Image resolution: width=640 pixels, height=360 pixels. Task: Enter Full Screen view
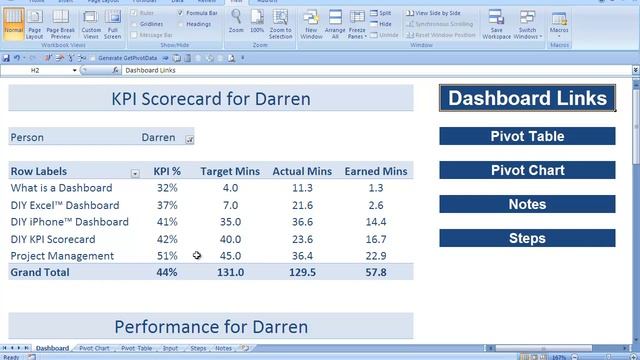click(x=113, y=24)
